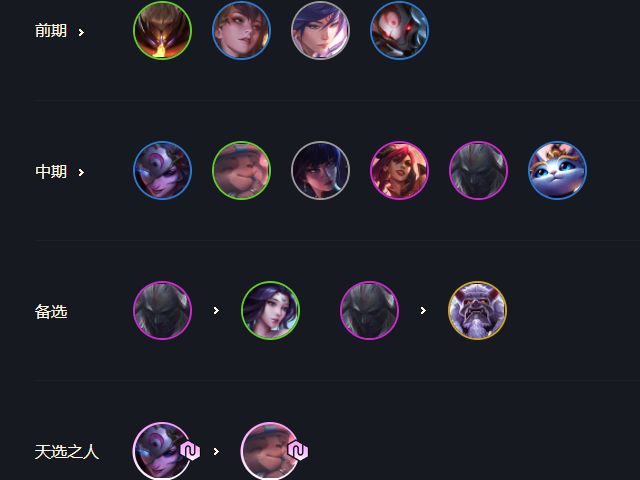Click the pink chosen badge on Lissandra
The height and width of the screenshot is (480, 640).
(x=190, y=451)
